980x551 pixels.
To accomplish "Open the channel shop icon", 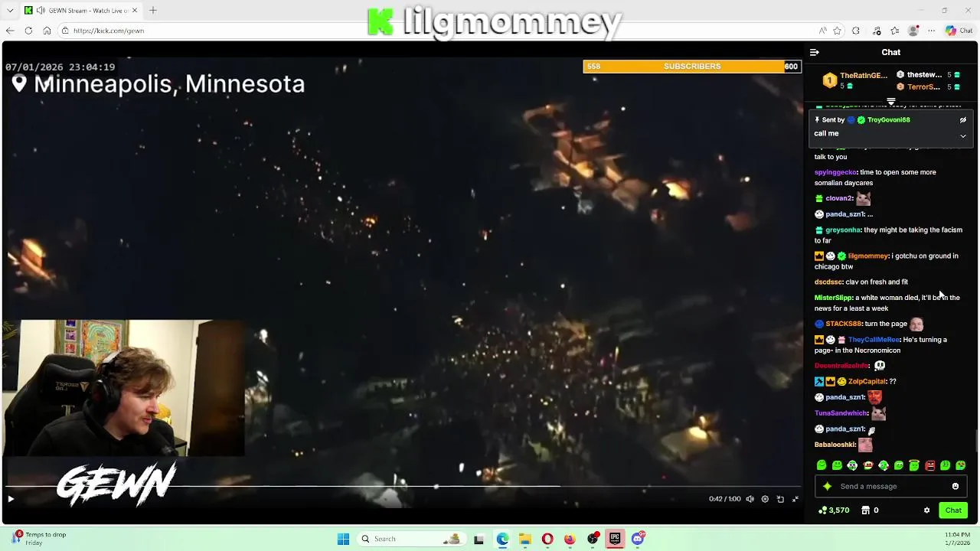I will click(x=866, y=510).
